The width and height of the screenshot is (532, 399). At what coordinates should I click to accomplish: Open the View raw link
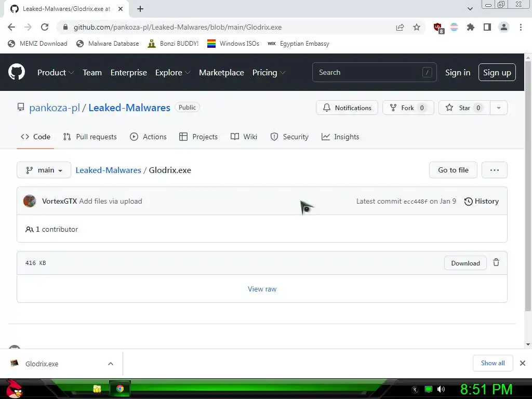(x=262, y=289)
